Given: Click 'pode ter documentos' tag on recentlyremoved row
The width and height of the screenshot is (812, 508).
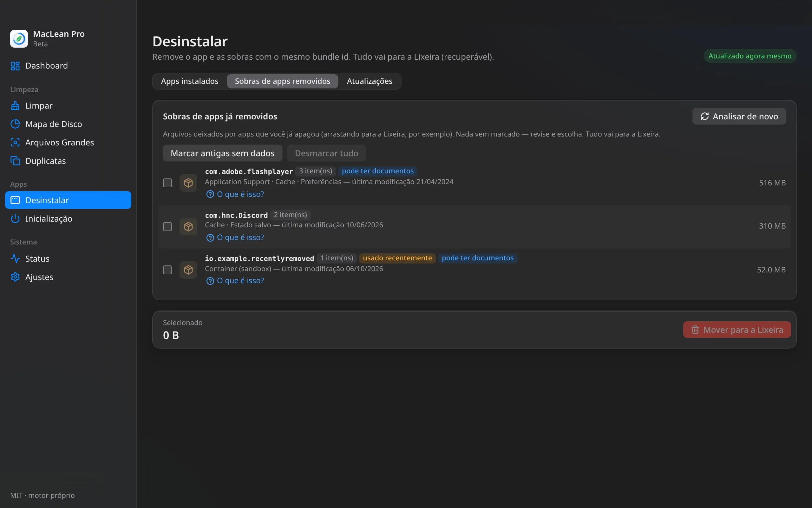Looking at the screenshot, I should tap(477, 258).
